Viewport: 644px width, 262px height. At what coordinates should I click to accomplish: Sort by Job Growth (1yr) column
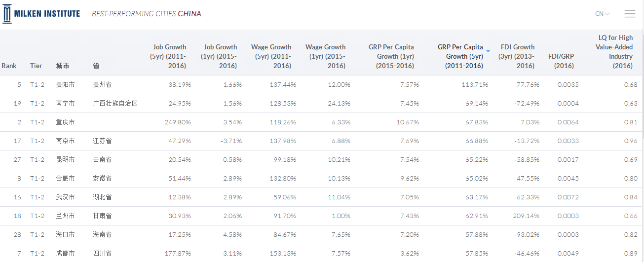(x=220, y=56)
